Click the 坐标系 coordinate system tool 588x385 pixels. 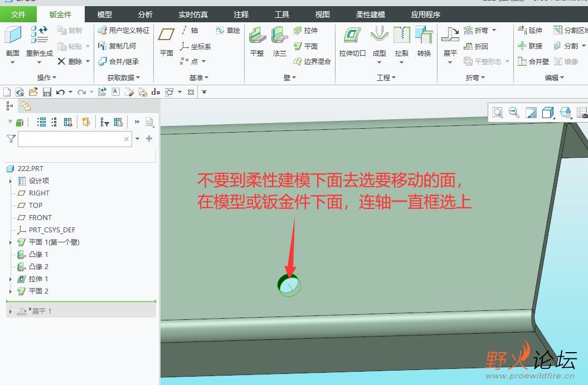click(x=196, y=46)
